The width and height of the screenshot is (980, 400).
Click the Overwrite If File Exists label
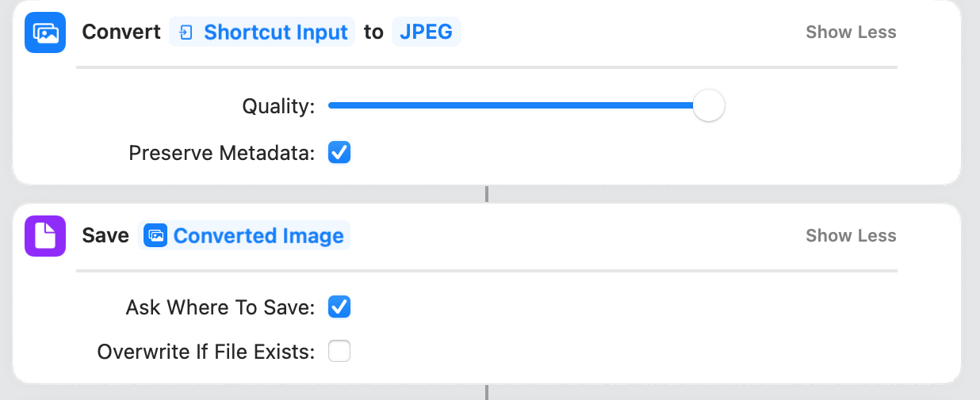click(x=205, y=352)
